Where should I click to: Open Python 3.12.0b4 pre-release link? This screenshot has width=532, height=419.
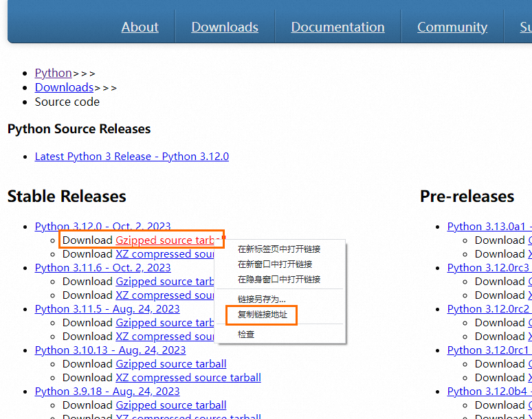coord(489,392)
